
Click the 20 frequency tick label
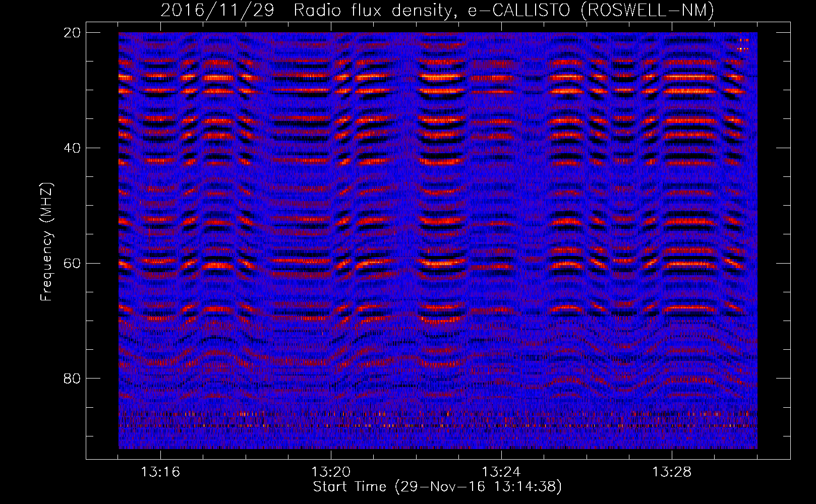click(x=72, y=32)
